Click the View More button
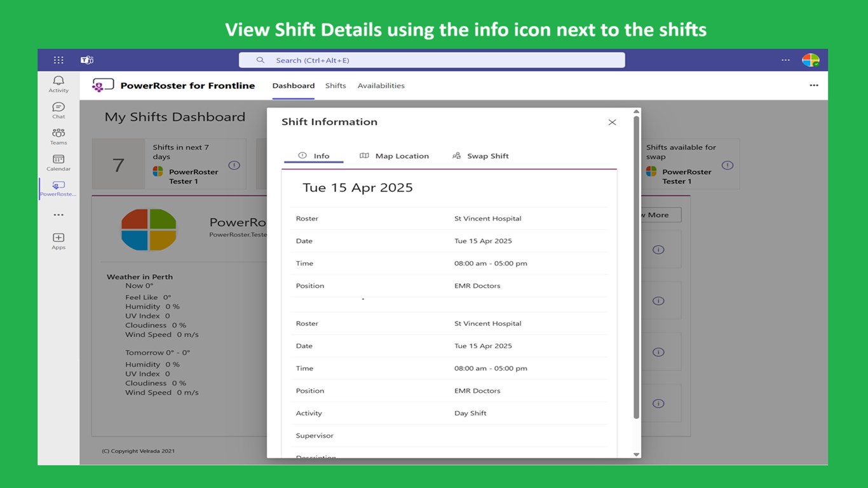The height and width of the screenshot is (488, 868). click(x=660, y=215)
